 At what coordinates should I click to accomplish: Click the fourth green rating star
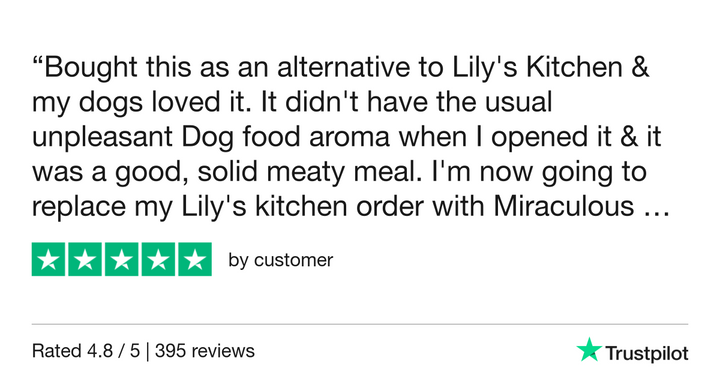click(158, 259)
